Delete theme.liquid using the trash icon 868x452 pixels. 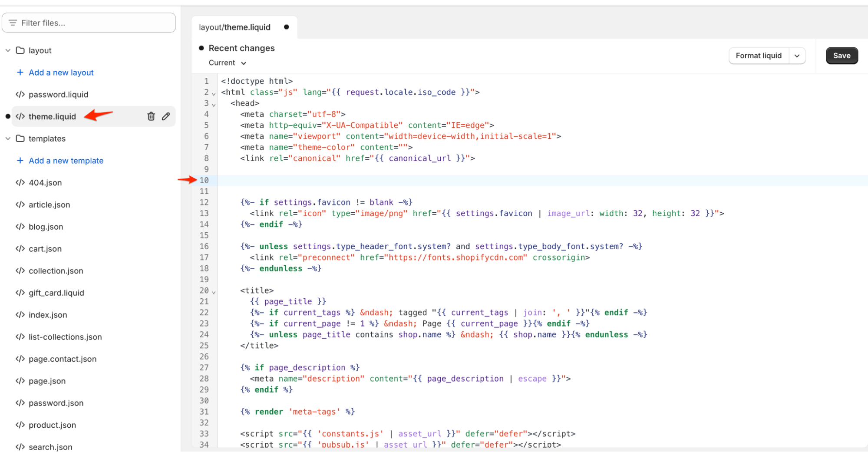click(151, 116)
